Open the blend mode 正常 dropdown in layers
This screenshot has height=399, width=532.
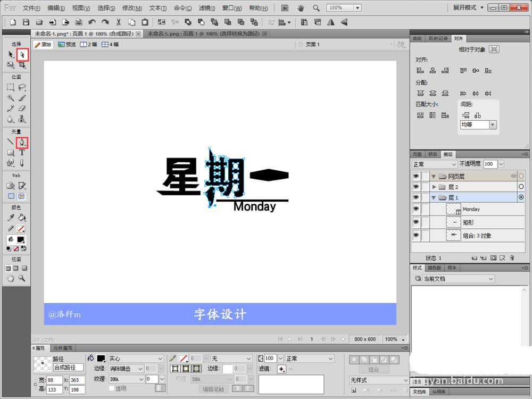434,164
